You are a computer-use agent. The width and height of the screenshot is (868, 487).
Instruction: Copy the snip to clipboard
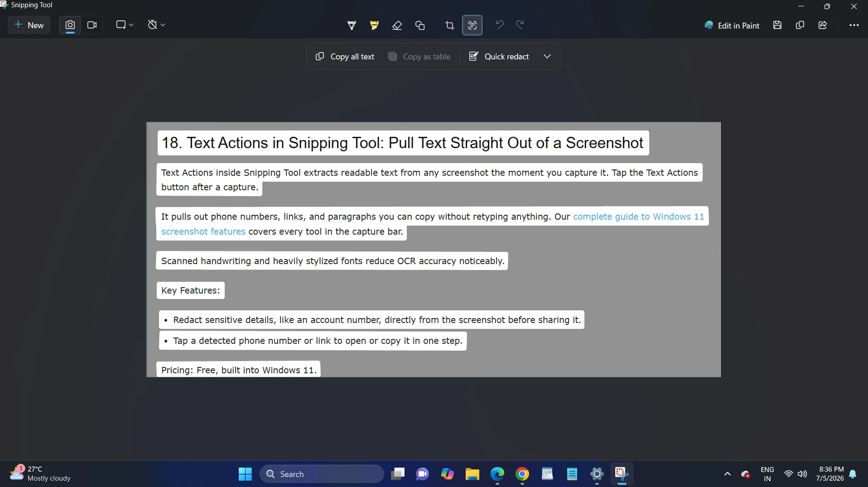(800, 25)
